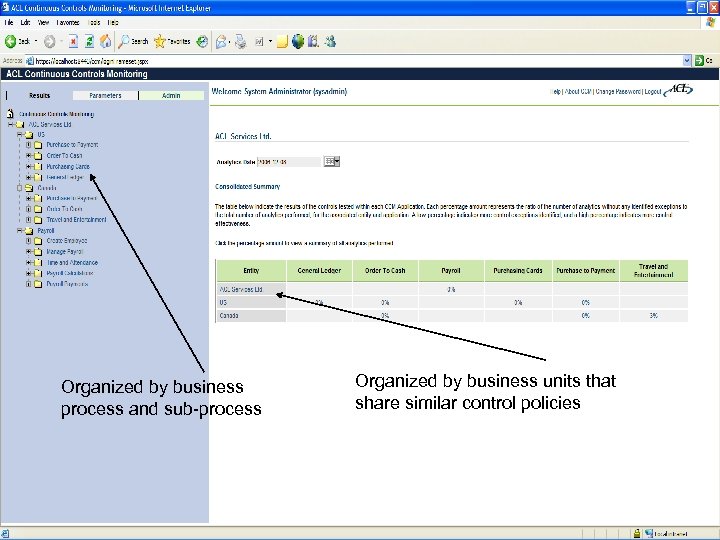Viewport: 720px width, 540px height.
Task: Open the Tools menu
Action: pyautogui.click(x=94, y=22)
